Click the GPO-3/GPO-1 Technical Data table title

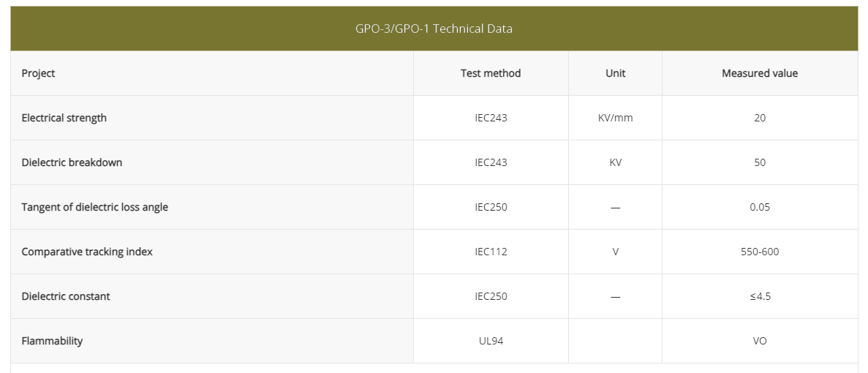(434, 29)
